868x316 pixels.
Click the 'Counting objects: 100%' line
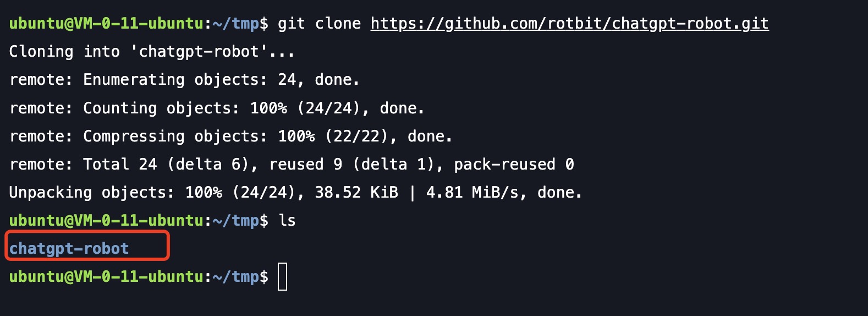tap(217, 108)
